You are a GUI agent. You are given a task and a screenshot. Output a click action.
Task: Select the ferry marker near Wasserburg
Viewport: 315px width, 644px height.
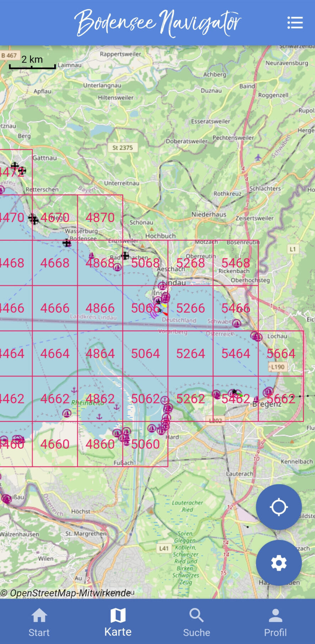click(66, 243)
